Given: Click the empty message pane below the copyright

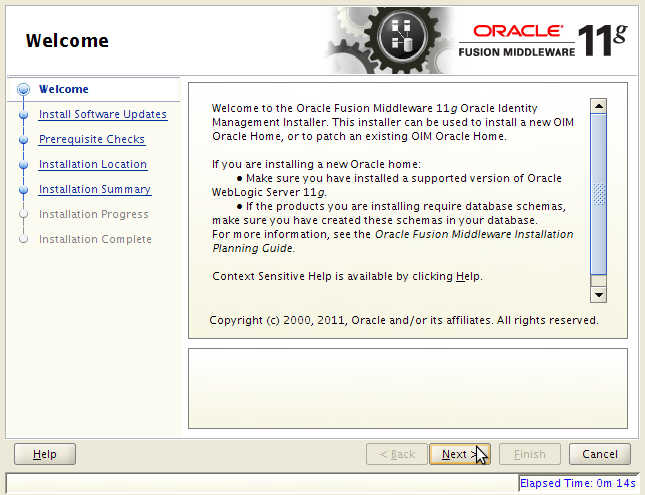Looking at the screenshot, I should pyautogui.click(x=407, y=388).
